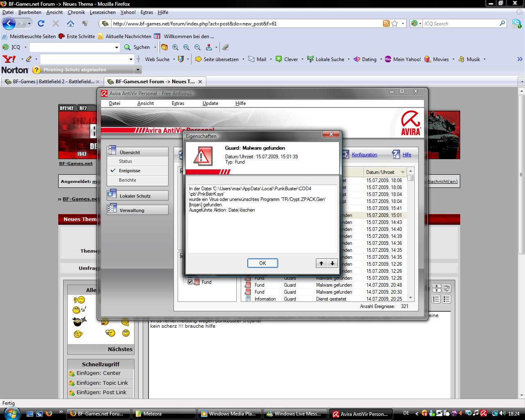
Task: Select event row 14.07.2009, 20:30
Action: pos(324,292)
